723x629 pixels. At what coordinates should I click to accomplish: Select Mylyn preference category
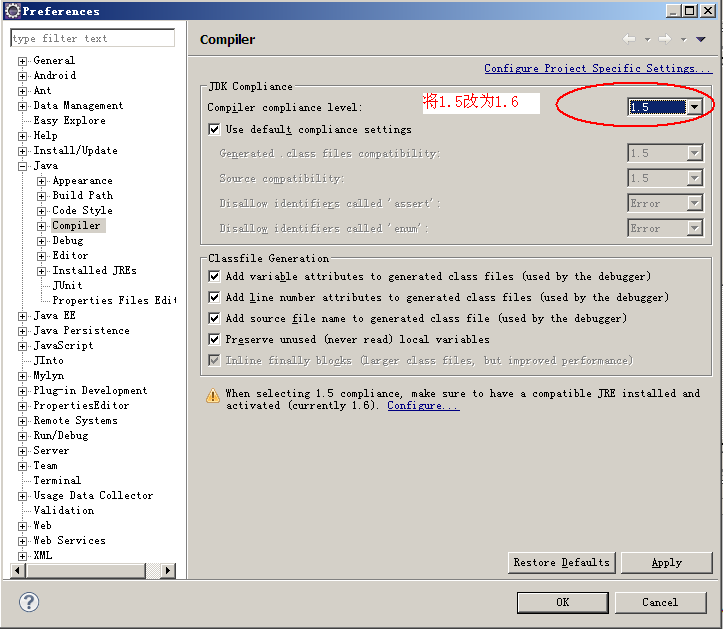[x=48, y=375]
